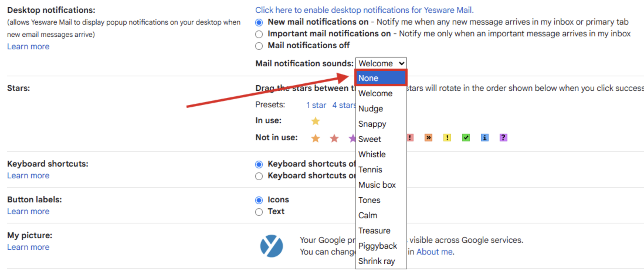This screenshot has width=644, height=271.
Task: Click the enable desktop notifications link
Action: click(364, 10)
